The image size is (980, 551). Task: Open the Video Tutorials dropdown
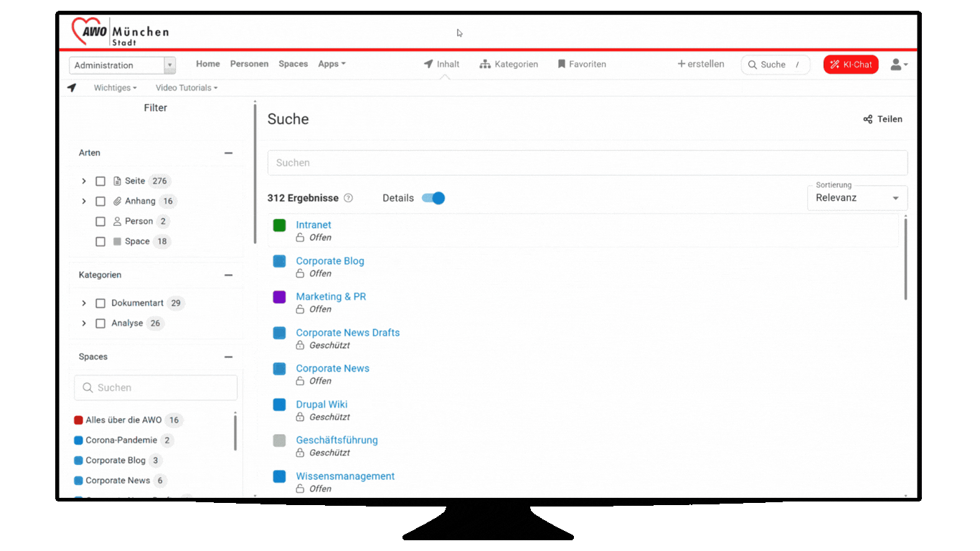[x=187, y=88]
